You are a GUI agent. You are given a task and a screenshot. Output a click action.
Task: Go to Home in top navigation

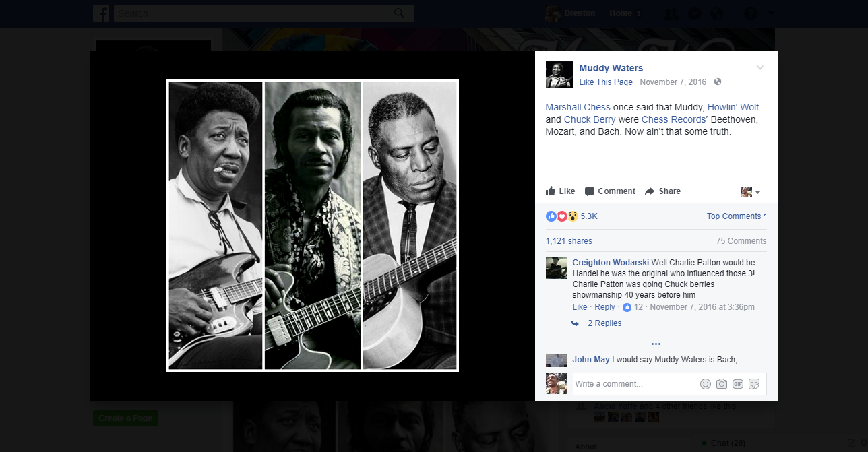[x=621, y=13]
